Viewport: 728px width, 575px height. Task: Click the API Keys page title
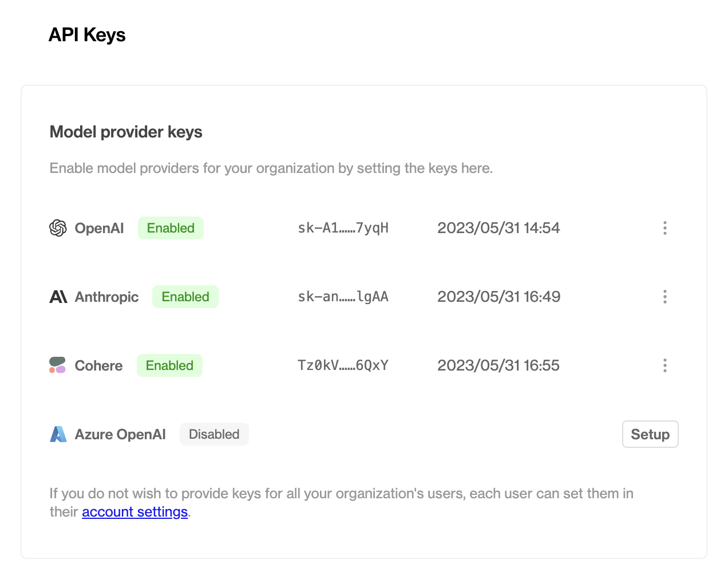tap(87, 35)
